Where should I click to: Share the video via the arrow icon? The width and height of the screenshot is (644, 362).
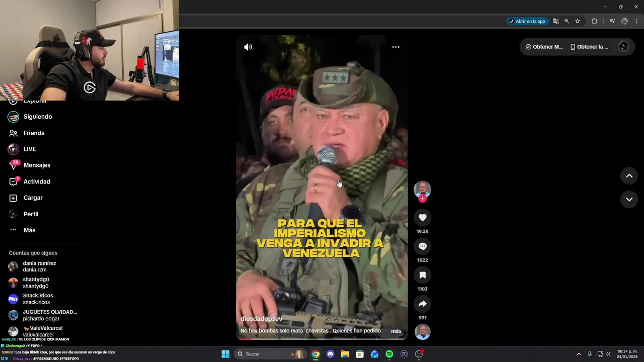click(x=423, y=304)
